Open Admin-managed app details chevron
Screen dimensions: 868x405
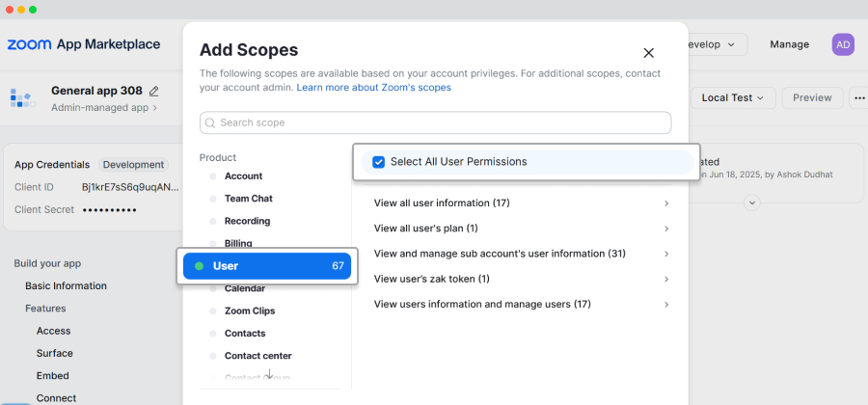155,108
